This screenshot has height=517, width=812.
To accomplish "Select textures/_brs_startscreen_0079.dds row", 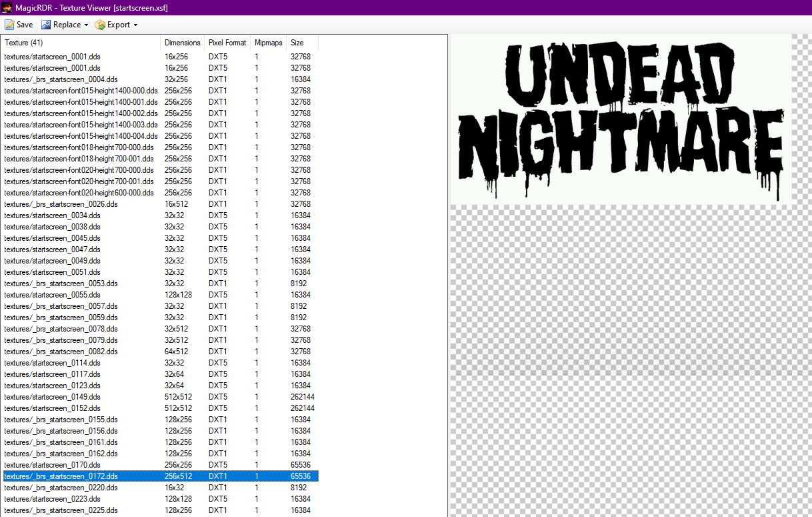I will [x=160, y=340].
